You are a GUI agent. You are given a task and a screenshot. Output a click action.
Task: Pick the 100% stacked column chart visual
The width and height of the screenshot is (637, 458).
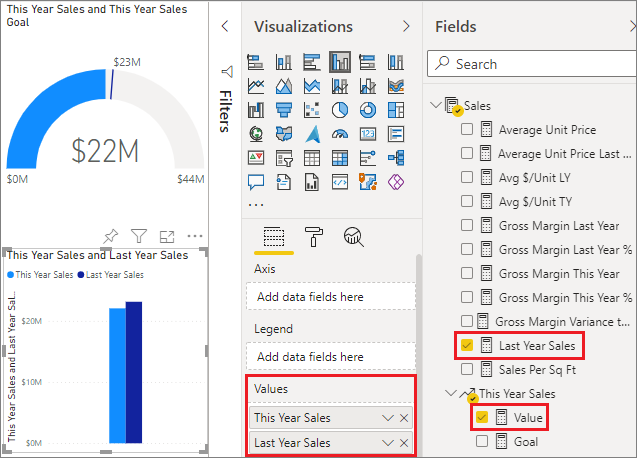[x=396, y=62]
